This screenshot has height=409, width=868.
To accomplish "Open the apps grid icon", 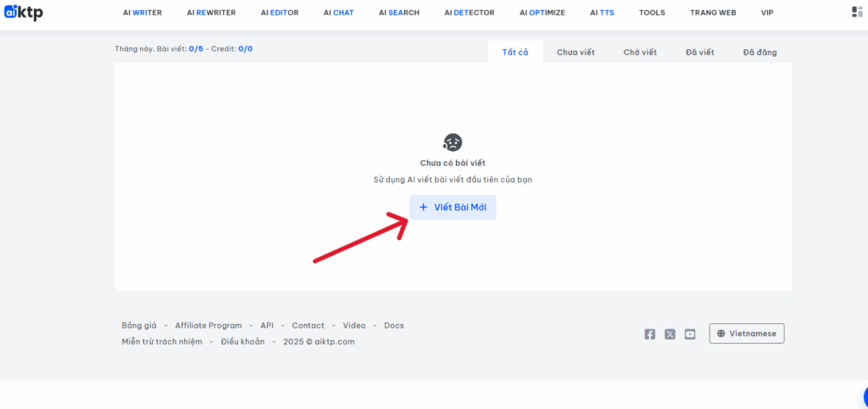I will [857, 12].
